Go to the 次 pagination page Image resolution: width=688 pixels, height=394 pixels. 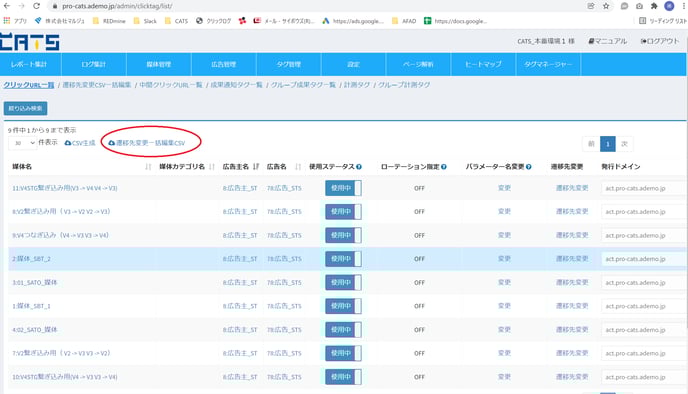624,144
